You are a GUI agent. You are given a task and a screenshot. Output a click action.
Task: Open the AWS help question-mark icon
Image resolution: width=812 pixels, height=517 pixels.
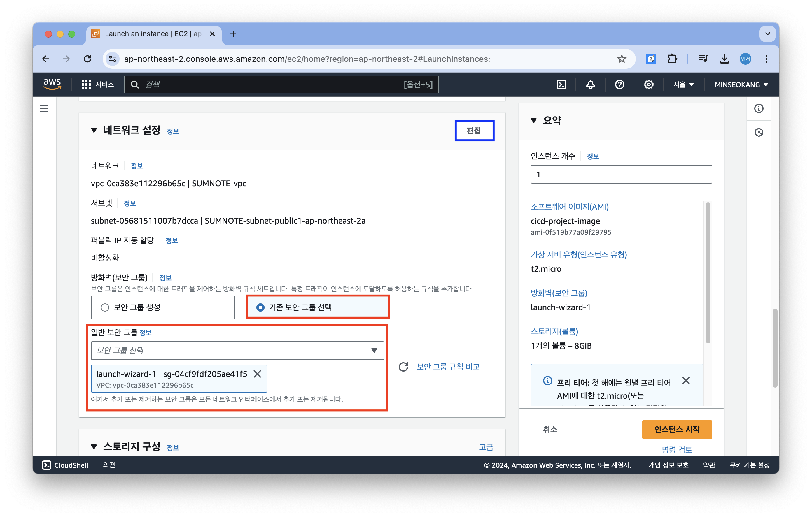[619, 85]
